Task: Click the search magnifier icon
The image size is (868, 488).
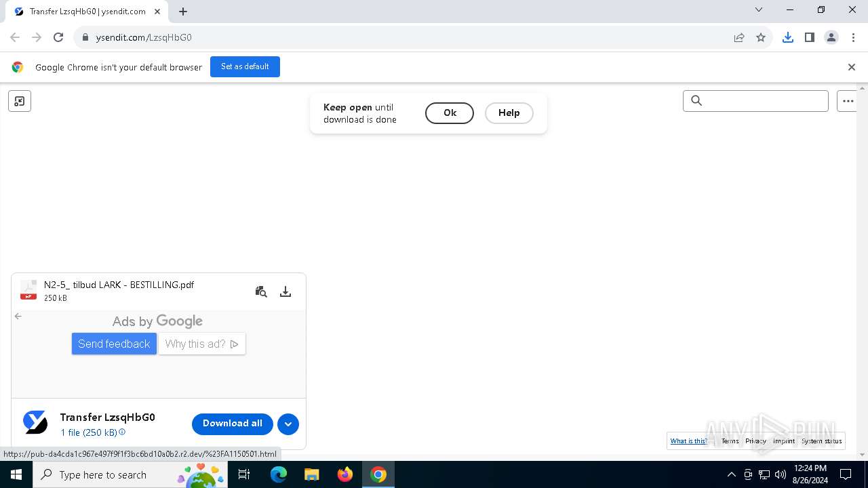Action: tap(696, 101)
